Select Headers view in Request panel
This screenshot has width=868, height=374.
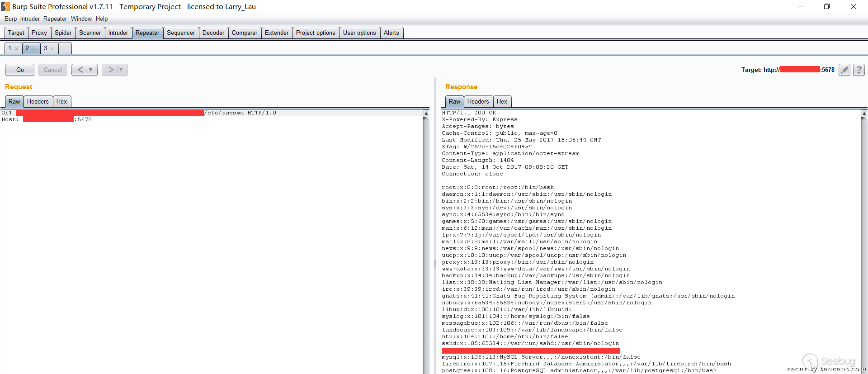point(38,101)
